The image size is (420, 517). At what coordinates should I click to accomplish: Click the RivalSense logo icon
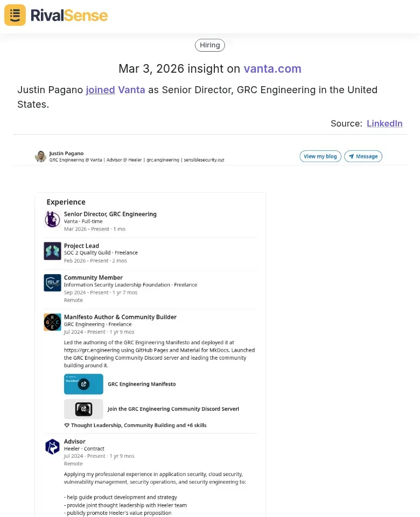coord(15,15)
